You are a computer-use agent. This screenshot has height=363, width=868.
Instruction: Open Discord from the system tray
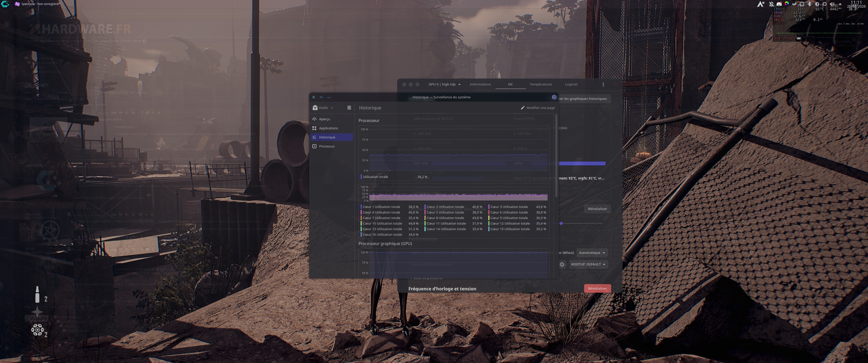click(x=779, y=4)
